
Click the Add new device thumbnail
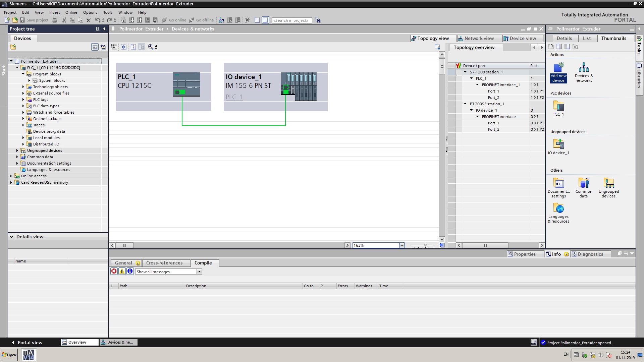(558, 72)
